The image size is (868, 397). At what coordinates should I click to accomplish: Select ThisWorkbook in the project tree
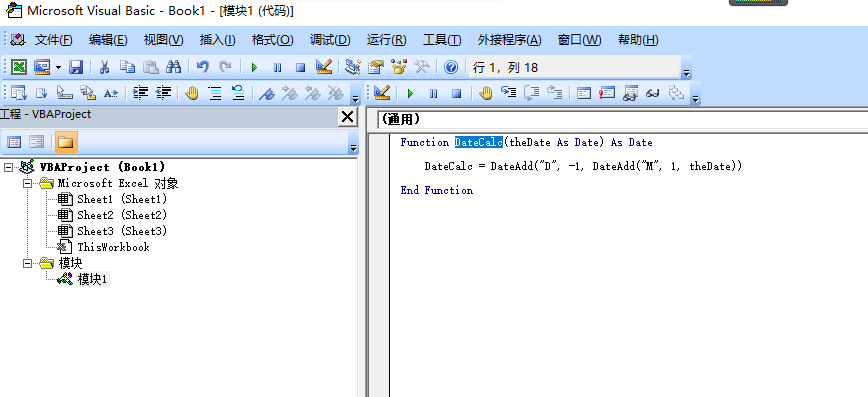pyautogui.click(x=113, y=247)
